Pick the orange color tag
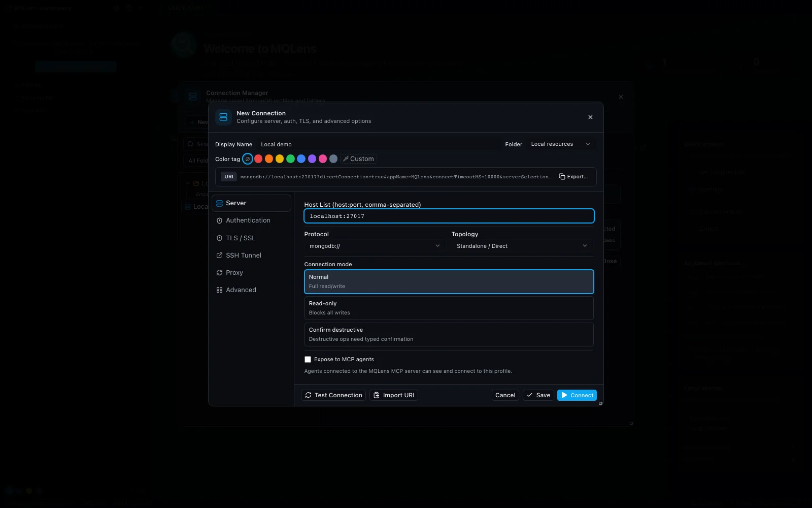Viewport: 812px width, 508px height. pyautogui.click(x=269, y=159)
